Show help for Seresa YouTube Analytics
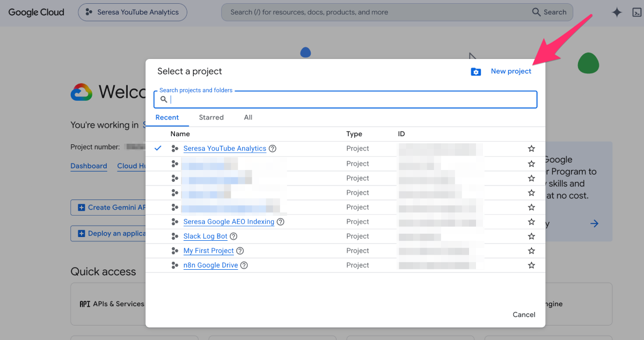Screen dimensions: 644x340 [273, 149]
